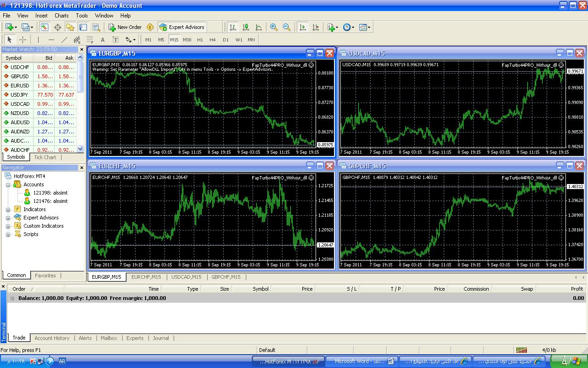Open the Tools menu
Image resolution: width=588 pixels, height=368 pixels.
[82, 15]
